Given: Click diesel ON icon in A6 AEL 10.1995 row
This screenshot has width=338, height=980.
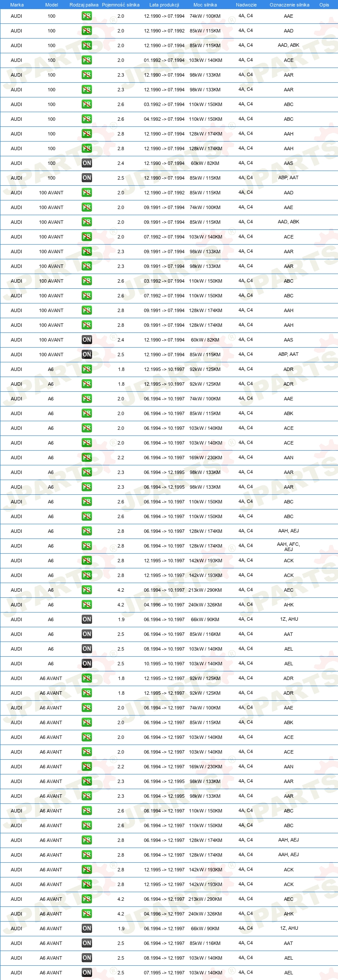Looking at the screenshot, I should pyautogui.click(x=87, y=664).
